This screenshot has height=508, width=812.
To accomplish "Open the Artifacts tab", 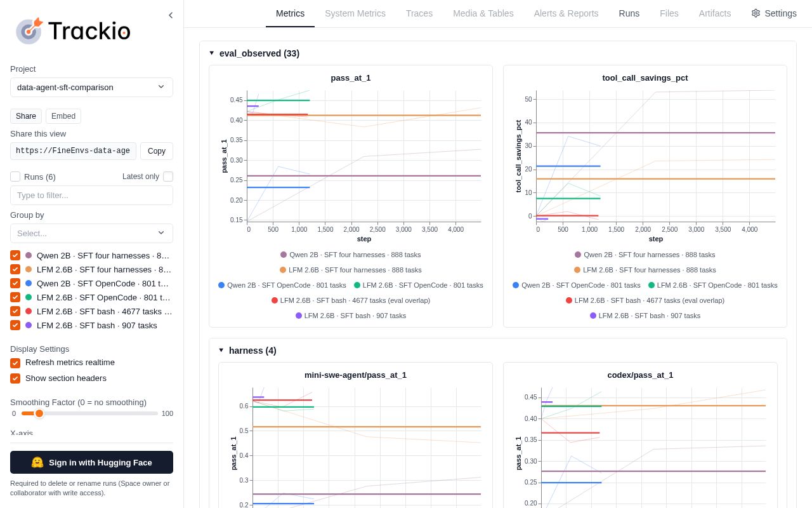I will click(x=715, y=13).
